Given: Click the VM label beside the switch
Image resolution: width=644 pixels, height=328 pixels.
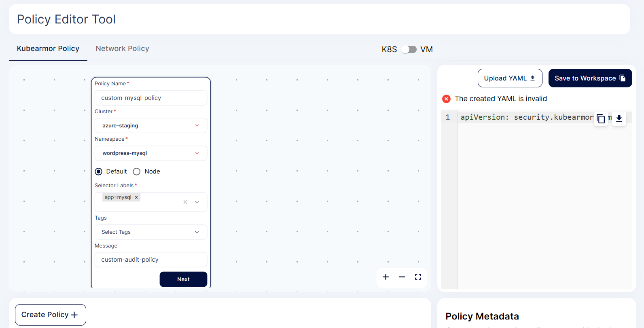Looking at the screenshot, I should 426,49.
